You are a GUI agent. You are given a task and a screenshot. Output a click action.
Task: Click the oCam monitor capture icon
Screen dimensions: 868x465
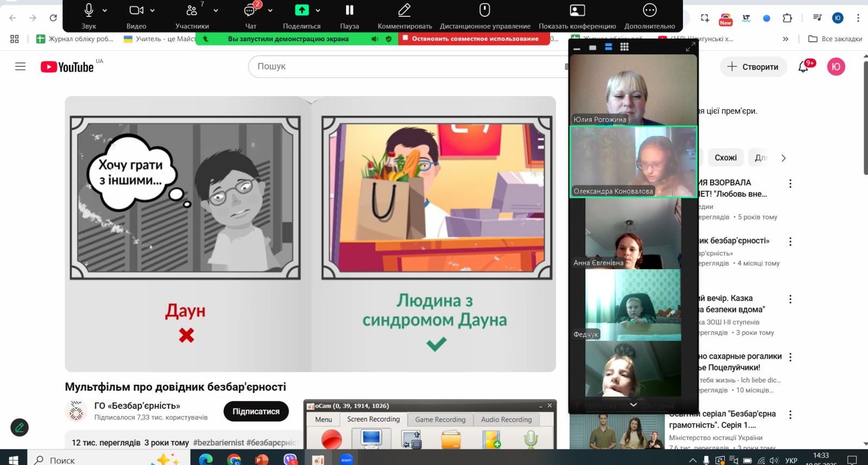pos(371,439)
